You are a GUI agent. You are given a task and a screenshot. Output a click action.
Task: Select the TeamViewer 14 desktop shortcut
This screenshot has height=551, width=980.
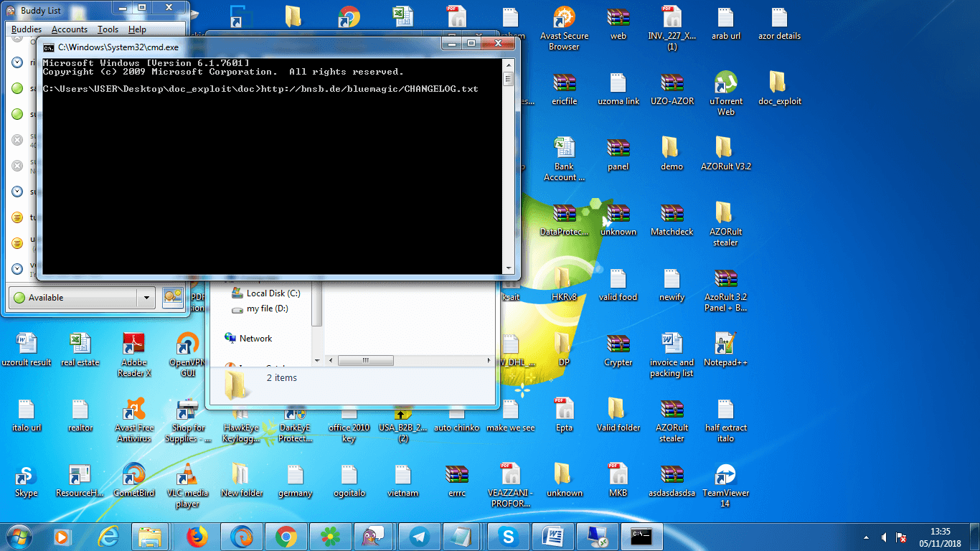click(725, 474)
